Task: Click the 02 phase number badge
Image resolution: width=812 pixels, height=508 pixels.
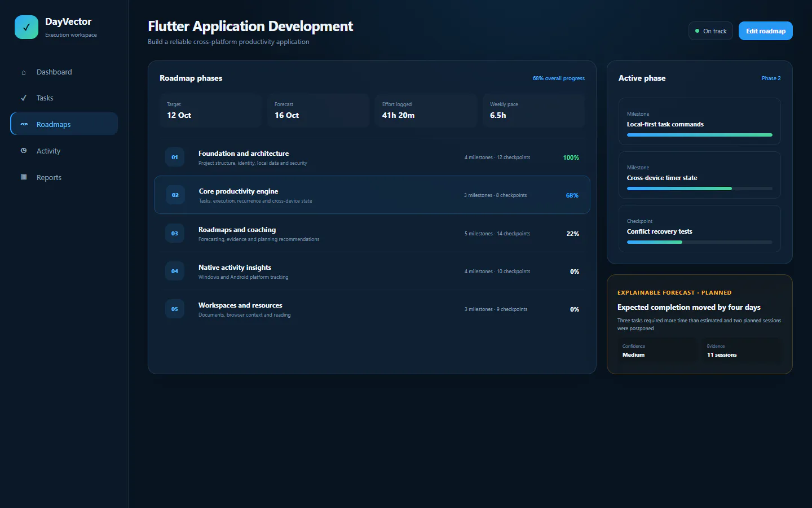Action: point(175,195)
